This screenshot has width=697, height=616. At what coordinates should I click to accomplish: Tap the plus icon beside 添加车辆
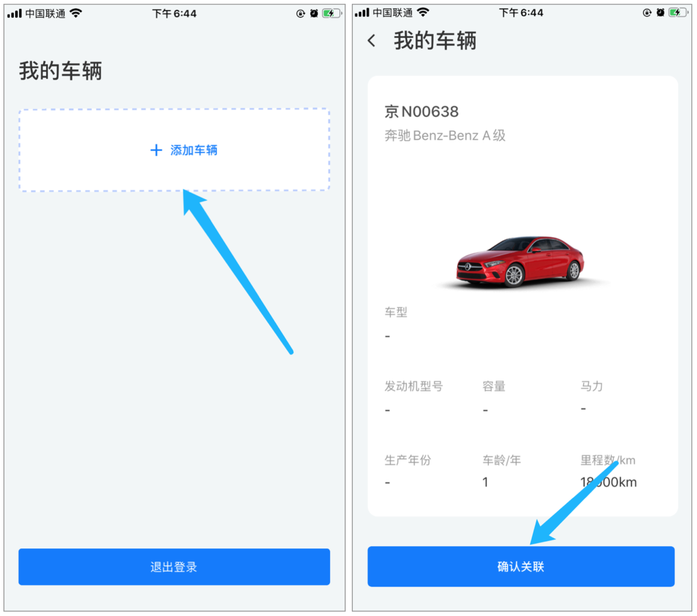pyautogui.click(x=156, y=150)
